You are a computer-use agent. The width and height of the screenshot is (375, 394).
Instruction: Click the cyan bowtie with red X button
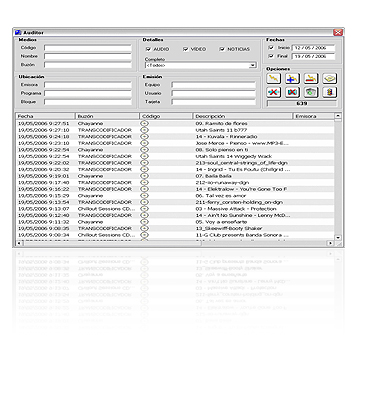coord(292,92)
